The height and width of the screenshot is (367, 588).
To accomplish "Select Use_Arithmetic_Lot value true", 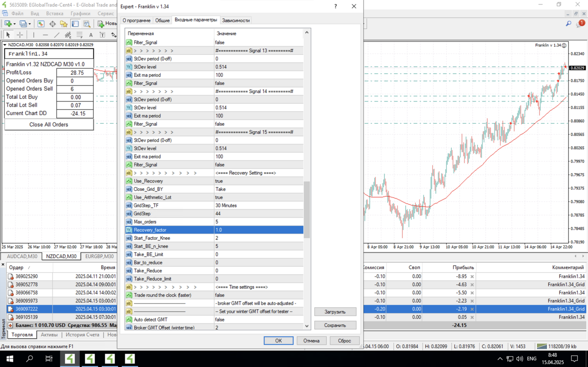I will 258,198.
